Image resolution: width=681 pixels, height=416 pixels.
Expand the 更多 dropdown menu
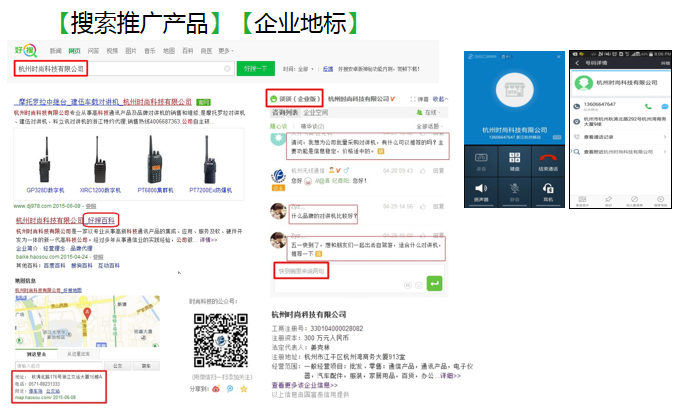pos(226,51)
